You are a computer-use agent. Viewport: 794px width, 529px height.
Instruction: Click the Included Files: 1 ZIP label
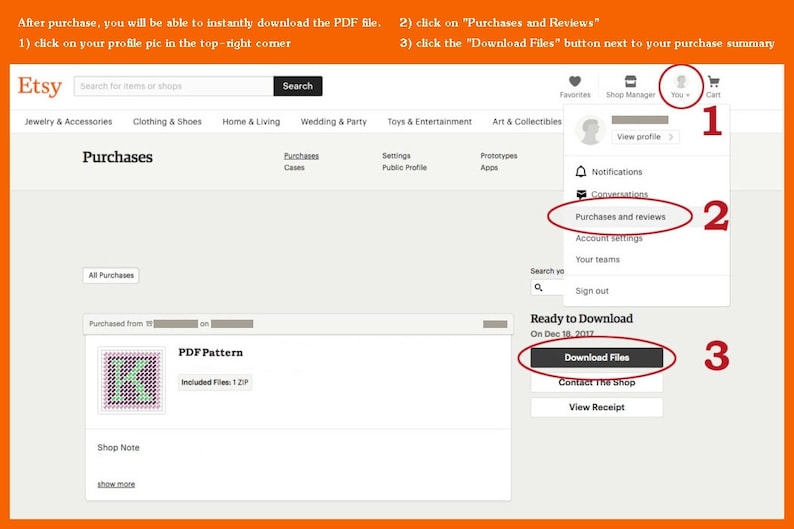(215, 382)
